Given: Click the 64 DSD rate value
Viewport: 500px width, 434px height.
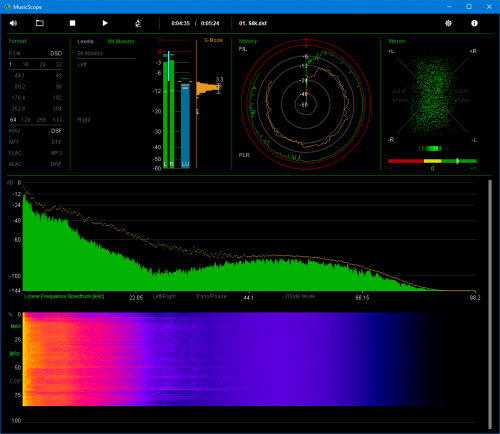Looking at the screenshot, I should tap(13, 120).
